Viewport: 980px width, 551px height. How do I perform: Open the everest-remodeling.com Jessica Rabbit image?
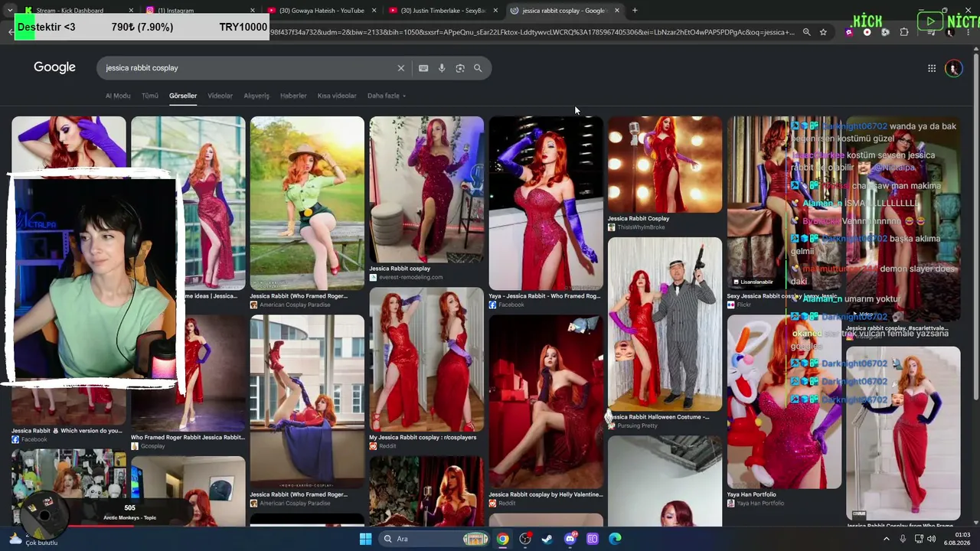[x=426, y=189]
